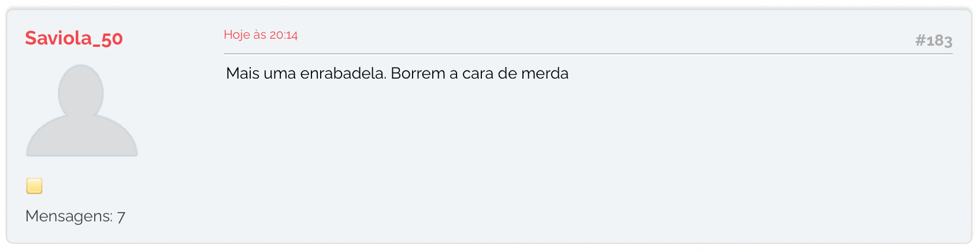Click the word 'Mensagens' under the badge

tap(68, 216)
